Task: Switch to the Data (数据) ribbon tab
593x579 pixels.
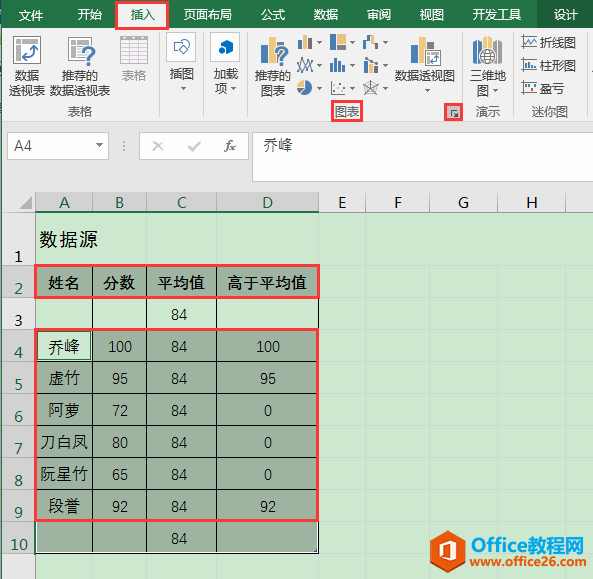Action: [x=326, y=15]
